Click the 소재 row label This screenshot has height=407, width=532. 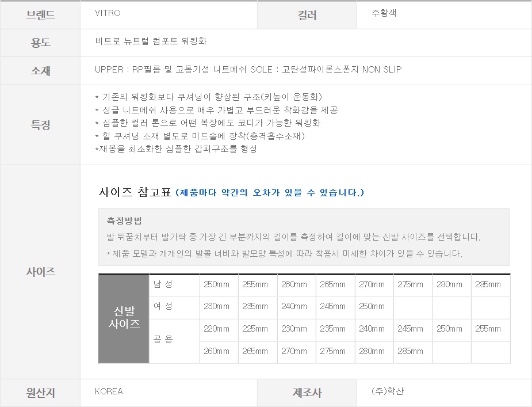coord(40,71)
